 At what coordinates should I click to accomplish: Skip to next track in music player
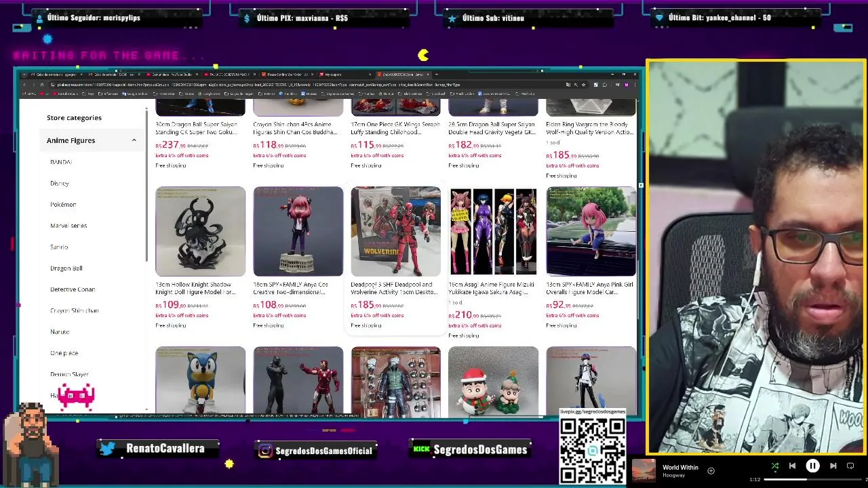[x=833, y=466]
